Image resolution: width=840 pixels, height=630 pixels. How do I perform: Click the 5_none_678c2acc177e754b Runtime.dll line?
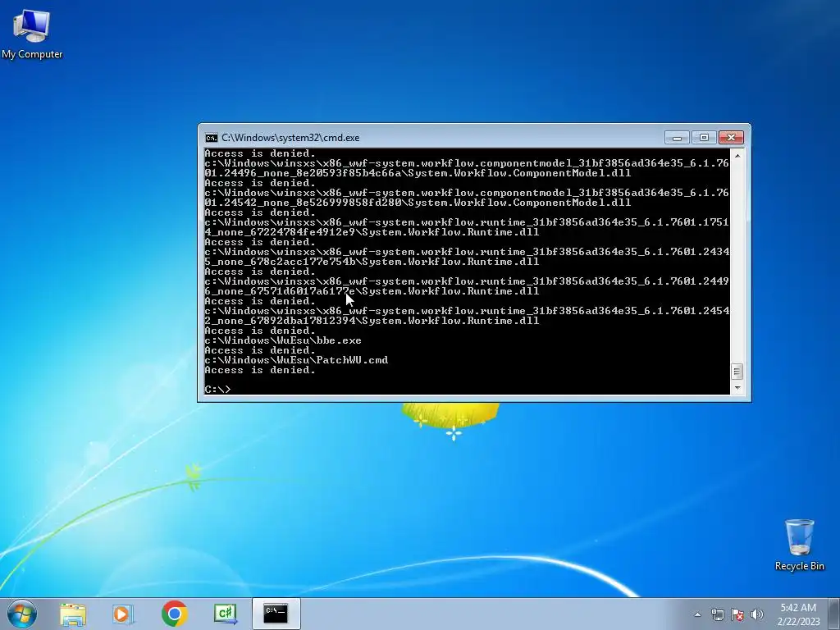372,262
